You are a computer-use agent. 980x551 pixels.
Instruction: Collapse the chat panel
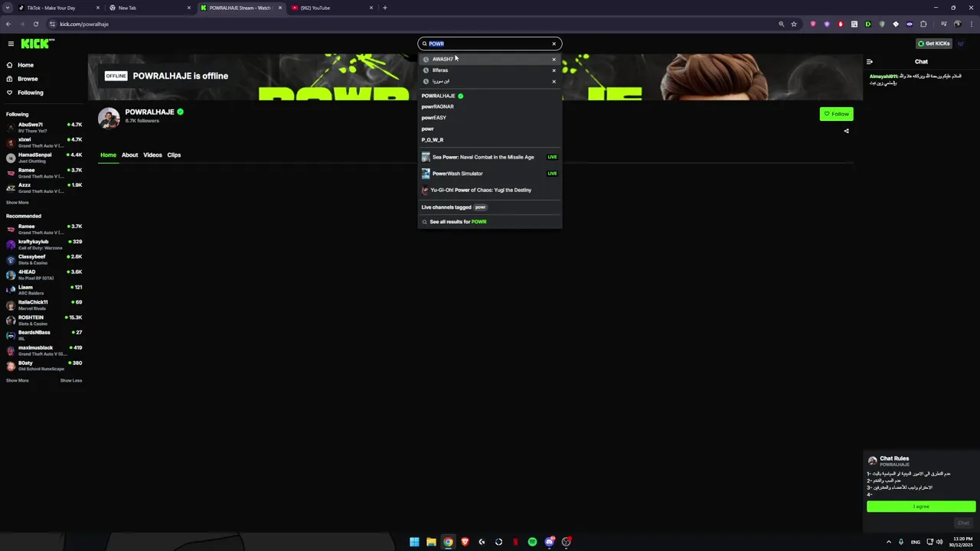pyautogui.click(x=869, y=62)
